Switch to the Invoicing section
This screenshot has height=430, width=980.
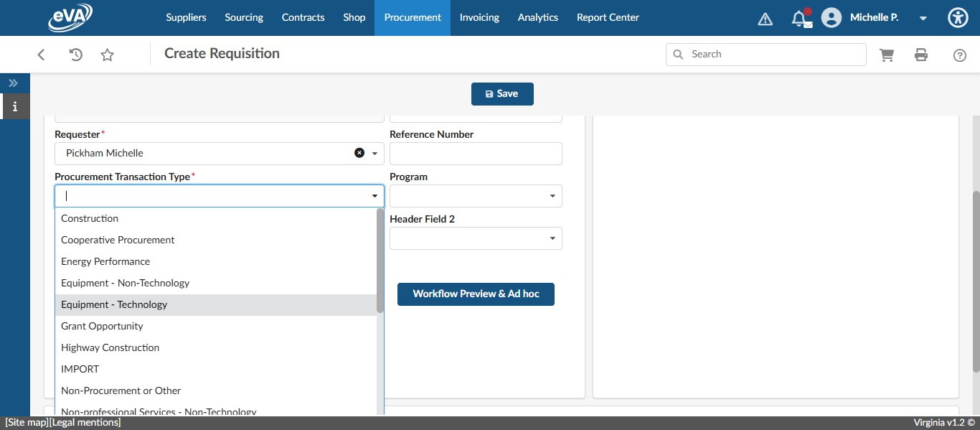click(x=479, y=18)
